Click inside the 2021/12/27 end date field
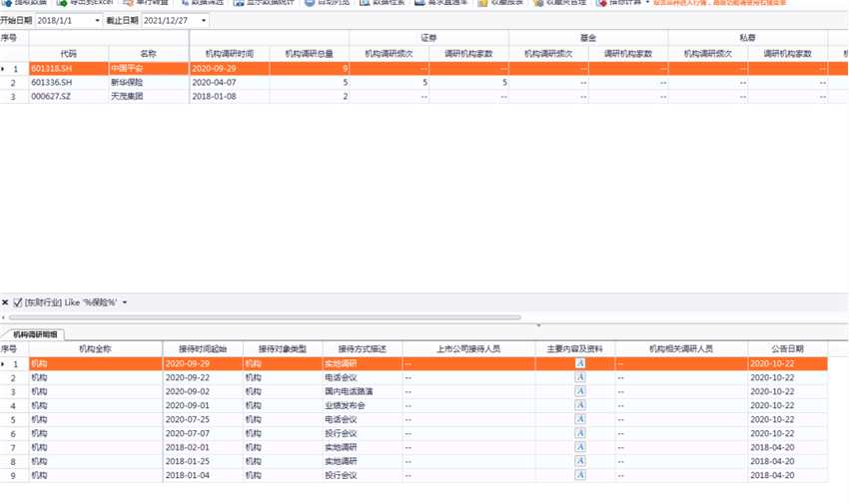Image resolution: width=849 pixels, height=504 pixels. tap(170, 21)
